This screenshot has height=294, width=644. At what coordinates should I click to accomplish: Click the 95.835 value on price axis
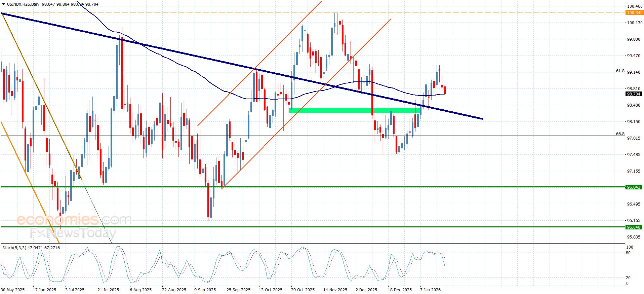[634, 237]
